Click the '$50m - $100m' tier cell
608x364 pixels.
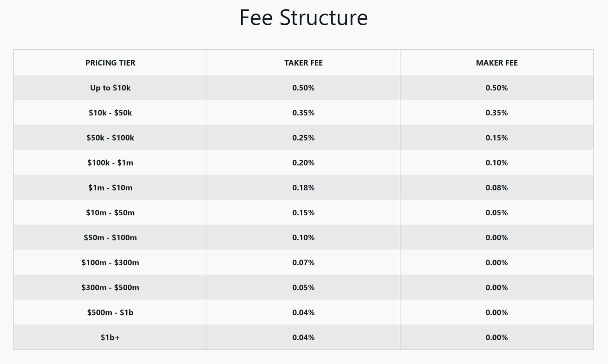click(110, 238)
